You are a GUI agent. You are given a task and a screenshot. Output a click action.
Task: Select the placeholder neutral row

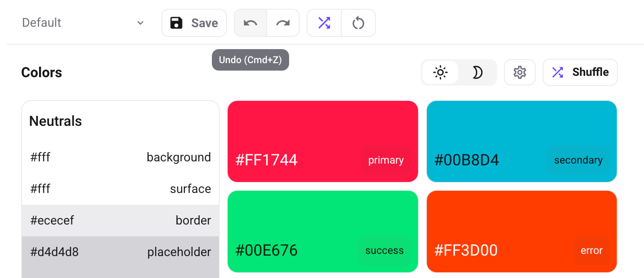[x=121, y=252]
